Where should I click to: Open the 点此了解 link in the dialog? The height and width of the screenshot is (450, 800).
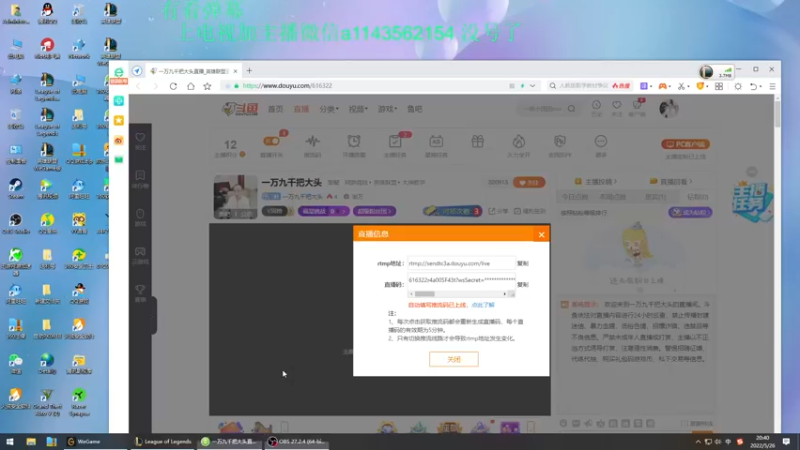pyautogui.click(x=483, y=305)
